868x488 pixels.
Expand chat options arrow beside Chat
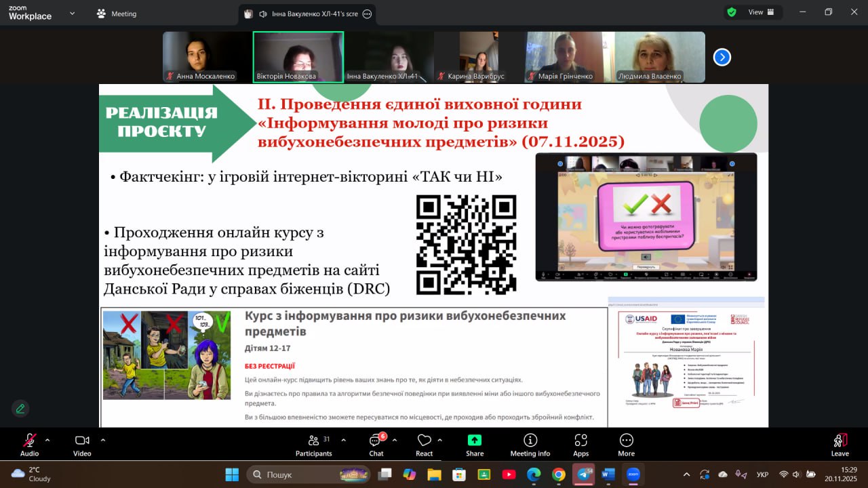click(395, 440)
